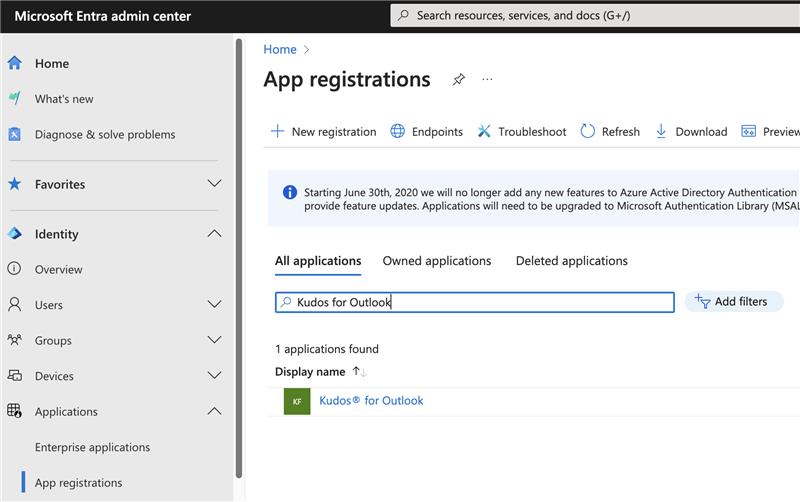
Task: Click the filter funnel icon
Action: tap(702, 302)
